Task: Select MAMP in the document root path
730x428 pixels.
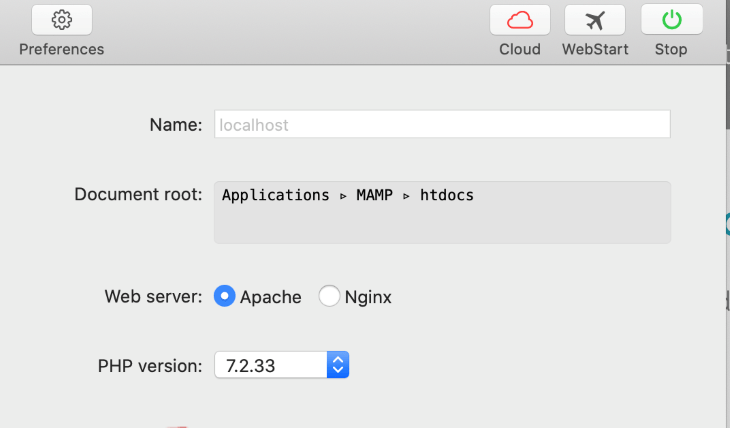Action: [375, 195]
